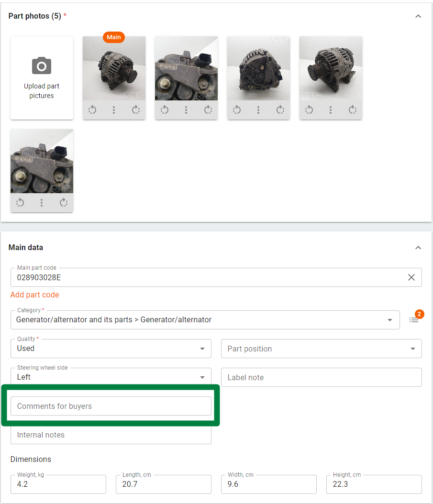The image size is (433, 504).
Task: Open the Steering wheel side dropdown
Action: pyautogui.click(x=202, y=377)
